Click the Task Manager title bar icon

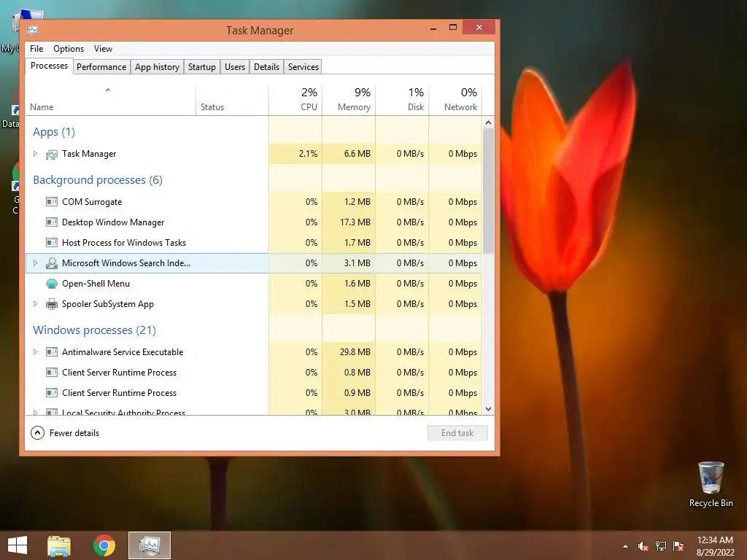click(32, 31)
